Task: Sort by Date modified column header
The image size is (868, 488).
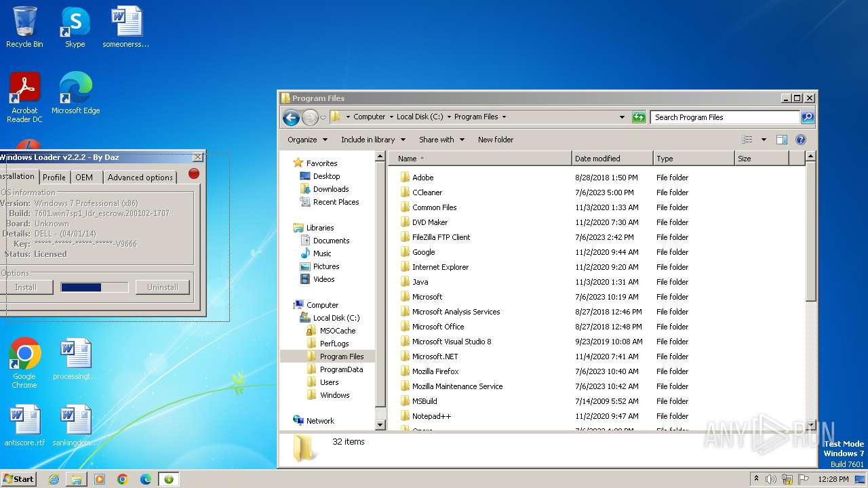Action: coord(612,159)
